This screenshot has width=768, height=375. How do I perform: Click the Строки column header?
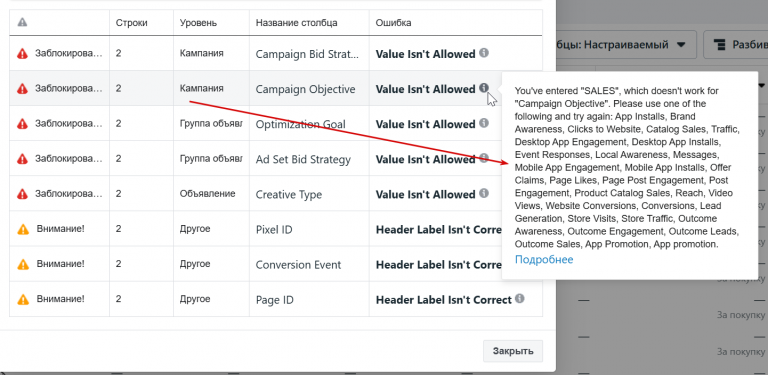point(131,23)
